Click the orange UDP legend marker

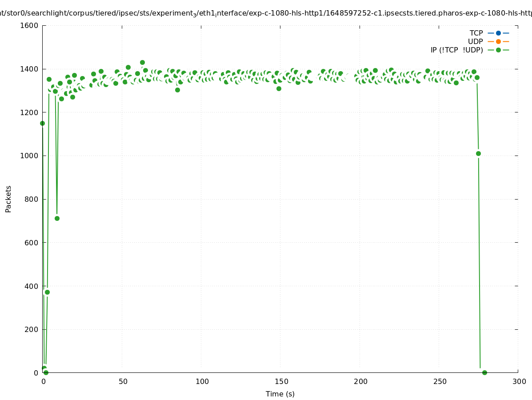[498, 41]
